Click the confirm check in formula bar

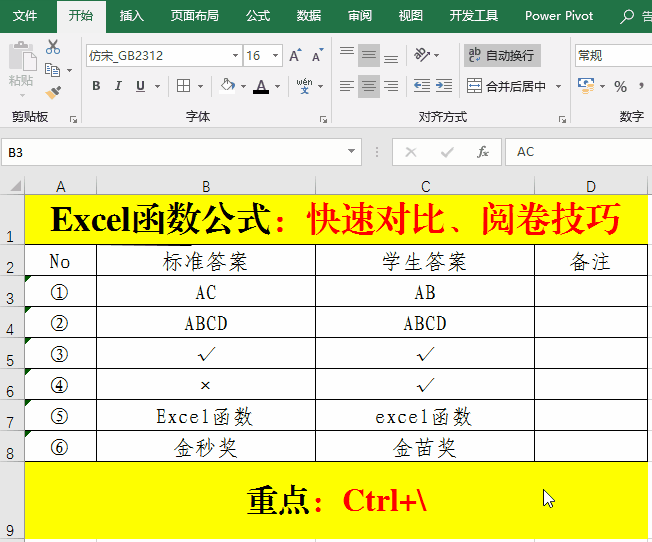[447, 152]
